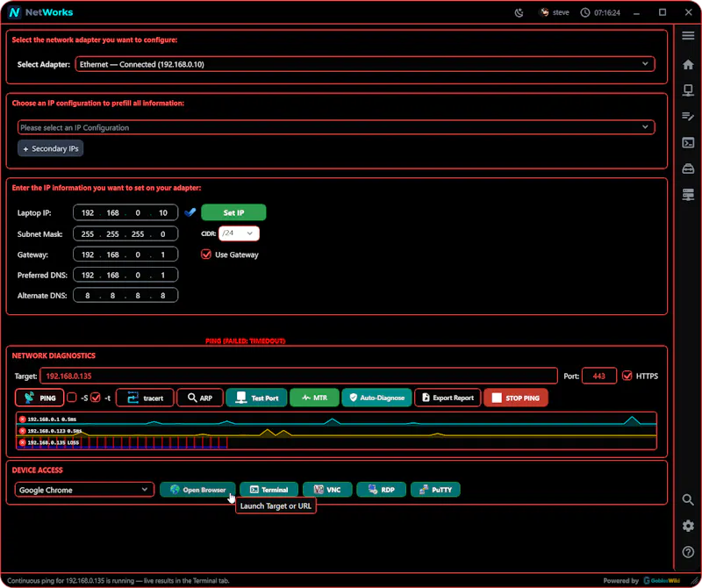702x588 pixels.
Task: Click the blue checkmark beside Laptop IP
Action: pyautogui.click(x=190, y=212)
